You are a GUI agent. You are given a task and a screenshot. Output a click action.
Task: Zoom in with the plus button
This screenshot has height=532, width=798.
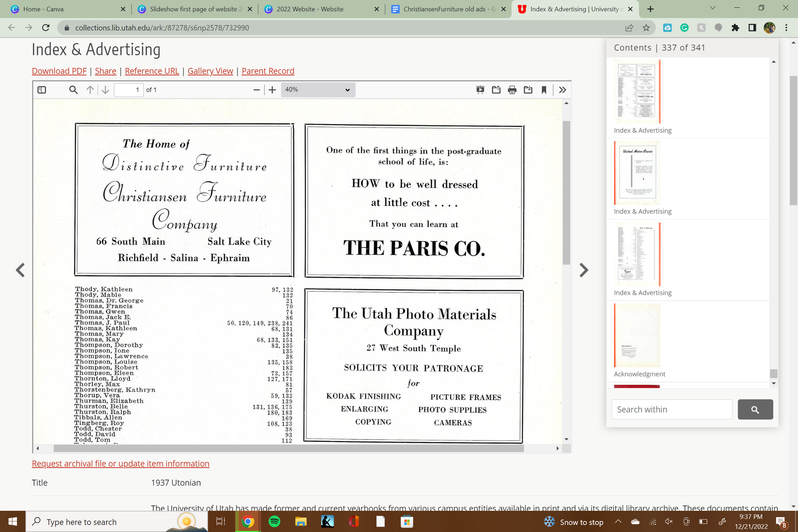272,90
